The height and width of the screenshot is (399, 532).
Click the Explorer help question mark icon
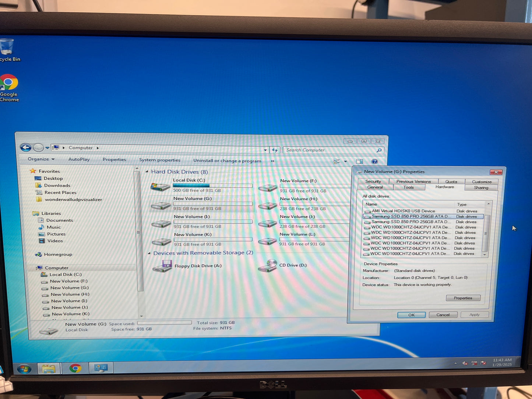click(374, 161)
